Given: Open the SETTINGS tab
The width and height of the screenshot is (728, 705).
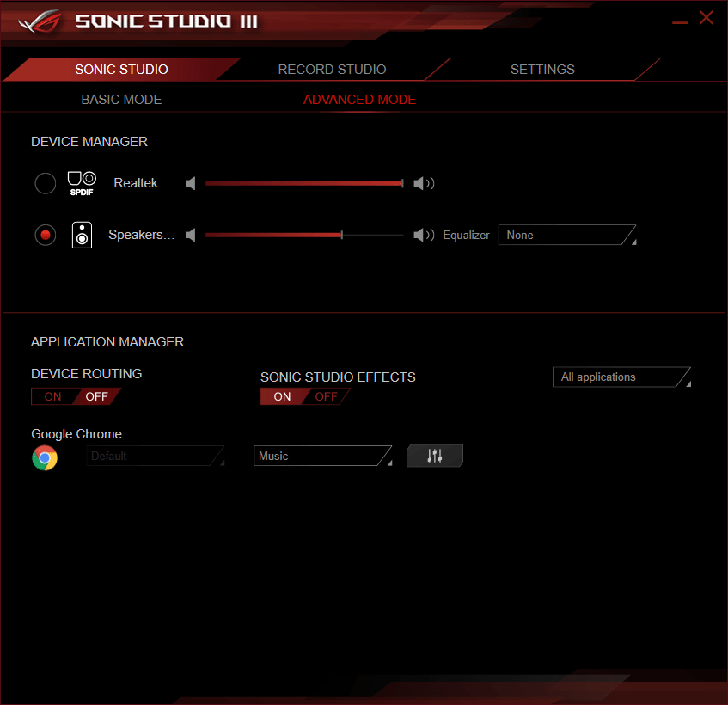Looking at the screenshot, I should coord(542,69).
